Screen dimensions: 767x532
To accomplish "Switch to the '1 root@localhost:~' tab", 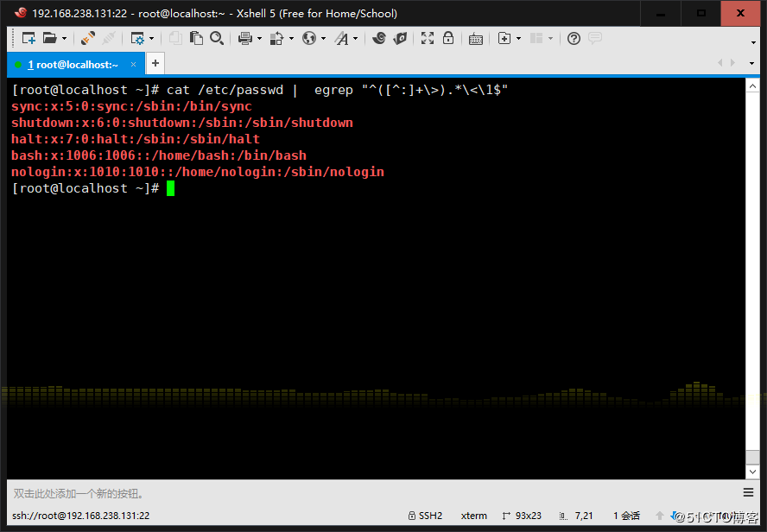I will pos(71,65).
